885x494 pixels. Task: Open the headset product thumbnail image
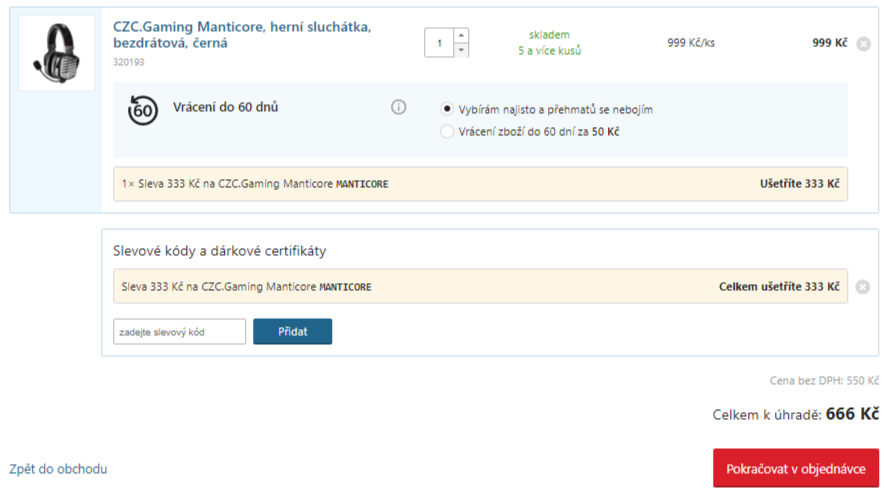tap(56, 53)
